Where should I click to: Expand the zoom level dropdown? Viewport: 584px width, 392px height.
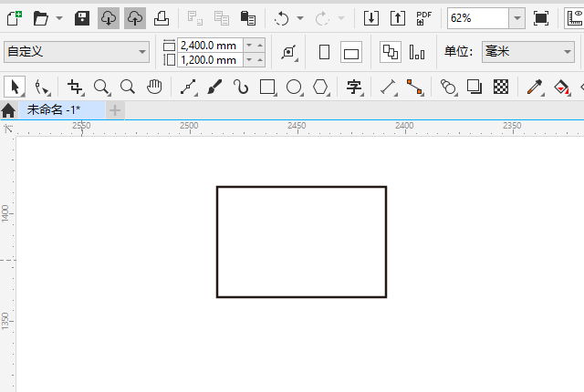[x=517, y=18]
